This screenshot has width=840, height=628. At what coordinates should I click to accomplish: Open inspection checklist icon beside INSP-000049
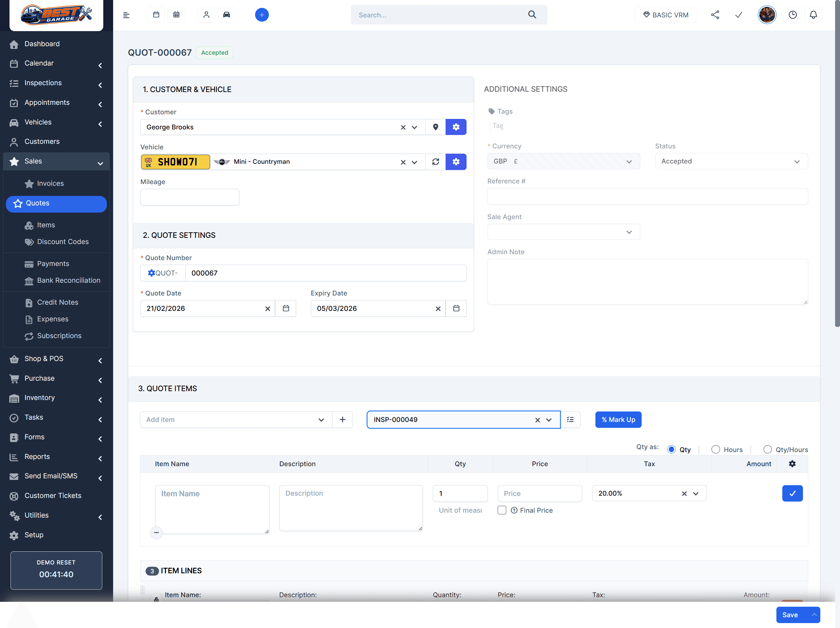pos(570,419)
